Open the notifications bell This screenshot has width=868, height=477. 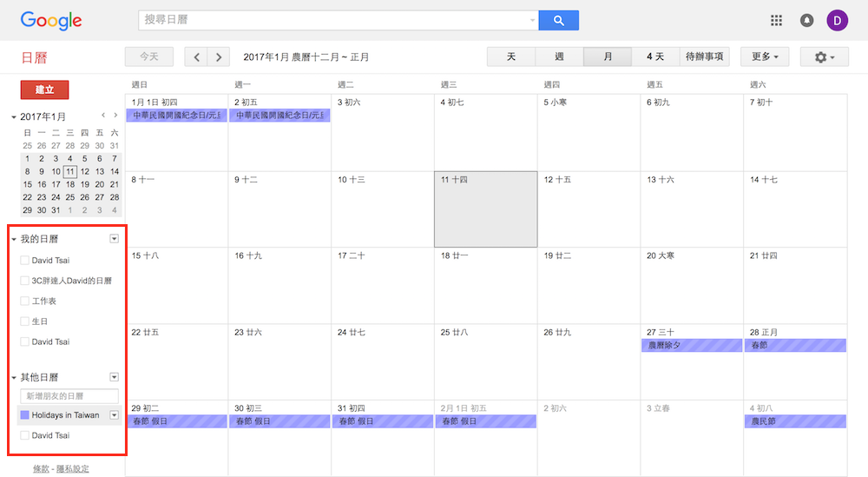pos(806,20)
